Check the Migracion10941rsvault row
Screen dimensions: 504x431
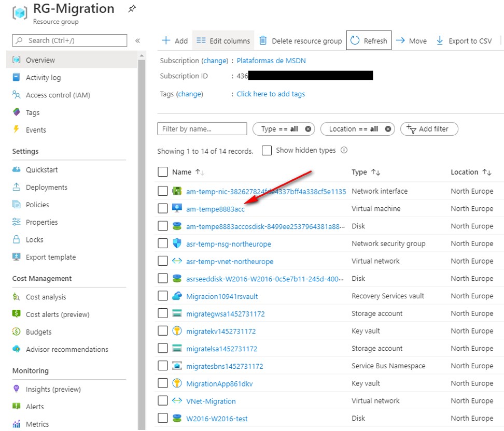[x=163, y=296]
